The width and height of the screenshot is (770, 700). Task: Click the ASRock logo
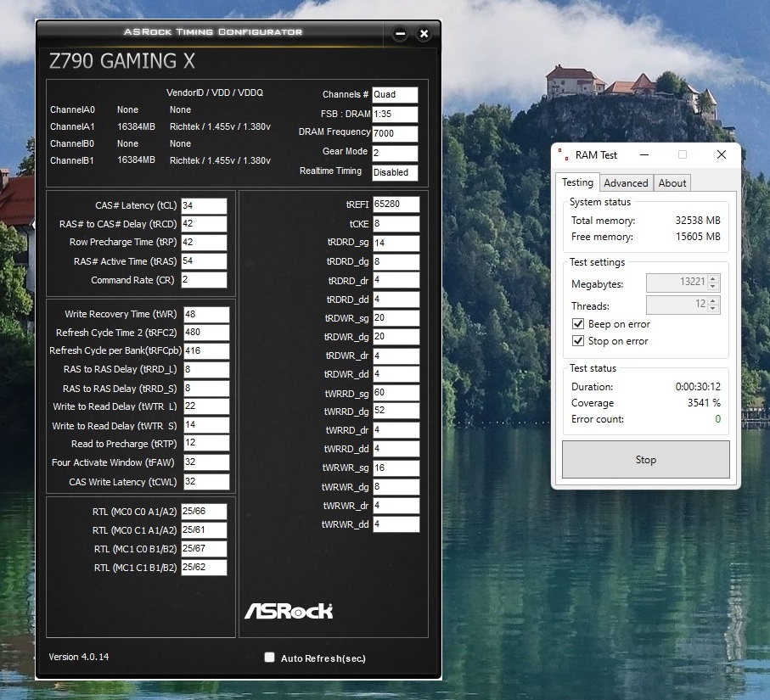(289, 611)
